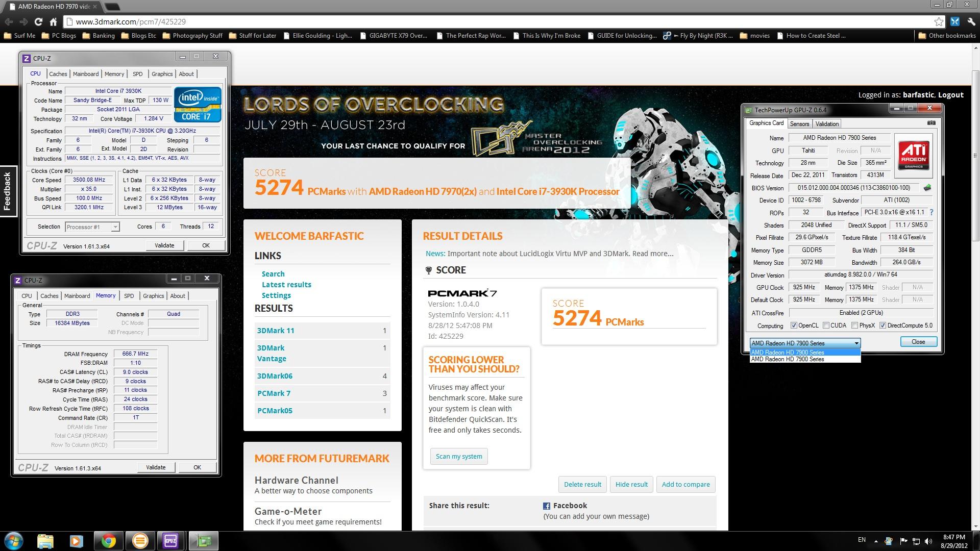Click the Add to compare button

(685, 484)
